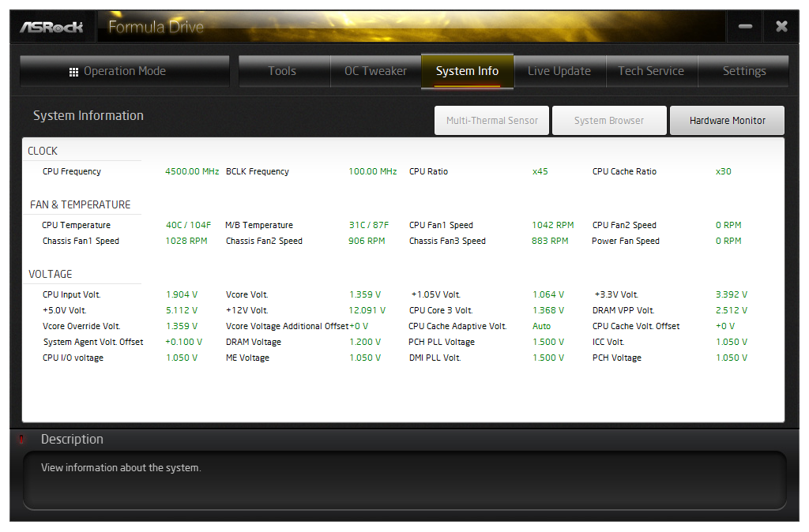Image resolution: width=809 pixels, height=532 pixels.
Task: Go to the Live Update tab
Action: click(x=559, y=71)
